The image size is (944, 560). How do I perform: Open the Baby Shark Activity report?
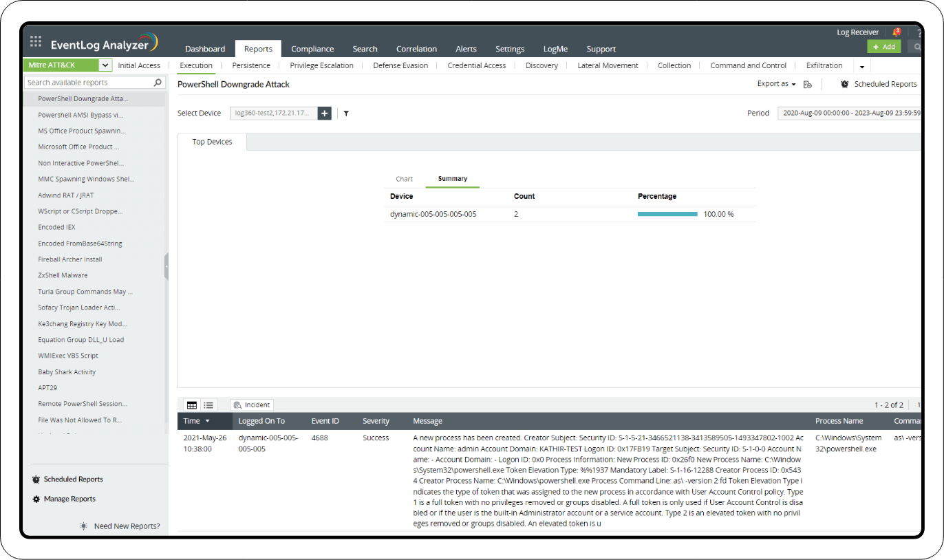[67, 372]
